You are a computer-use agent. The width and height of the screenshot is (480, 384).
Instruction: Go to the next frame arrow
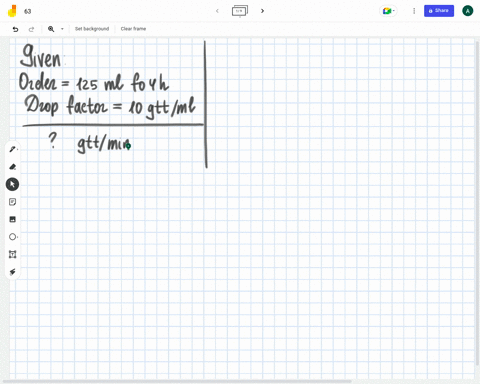click(262, 11)
